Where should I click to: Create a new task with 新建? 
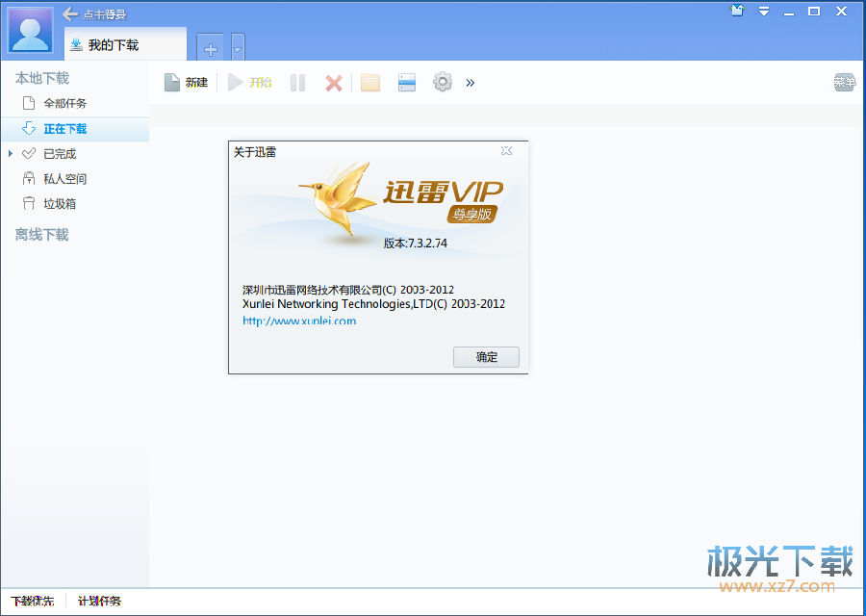[x=186, y=83]
